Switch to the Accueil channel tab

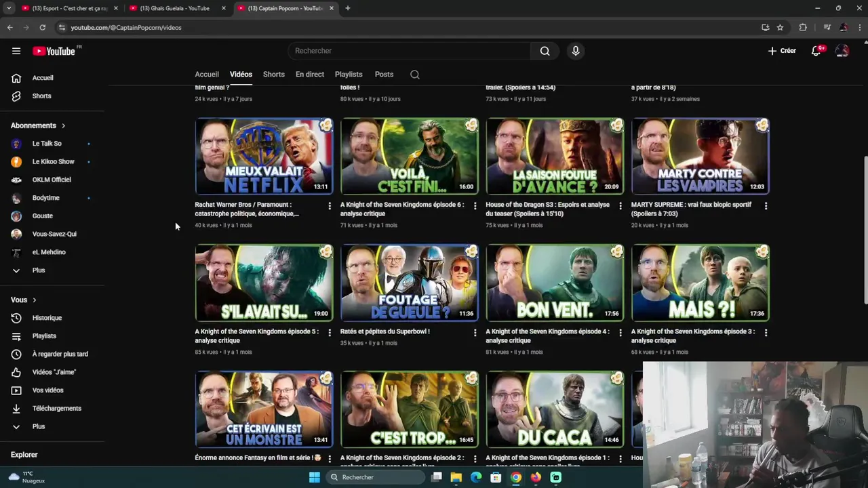coord(207,75)
